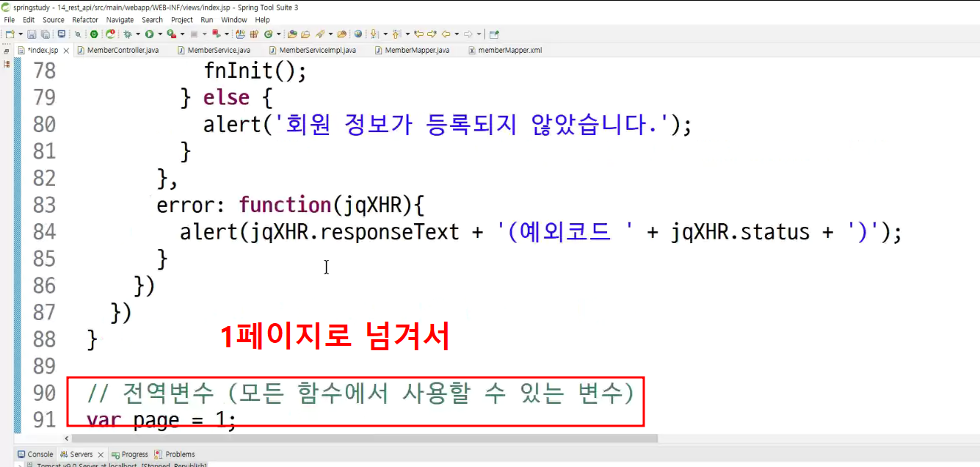The height and width of the screenshot is (467, 980).
Task: Click 'error: function(jqXHR){' code line
Action: pyautogui.click(x=291, y=205)
